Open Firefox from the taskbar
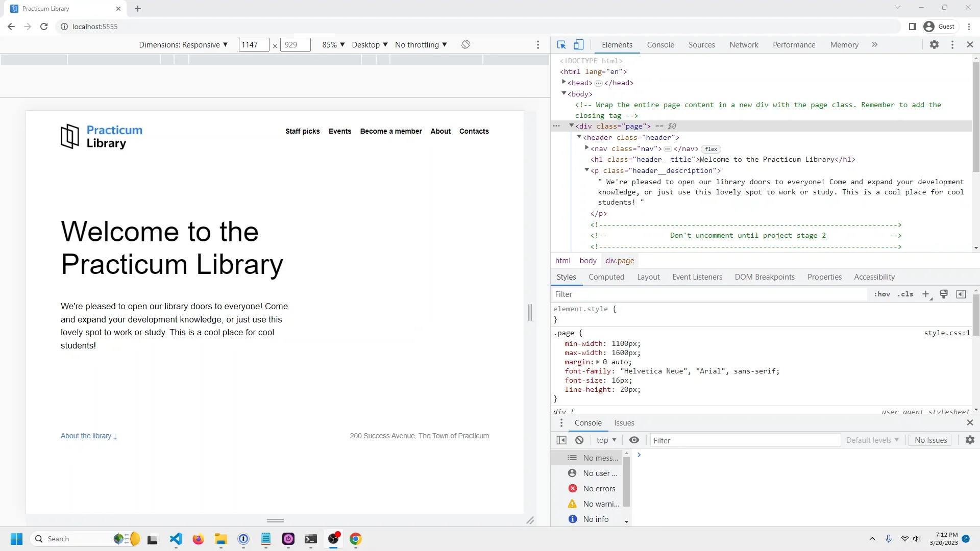This screenshot has width=980, height=551. [198, 539]
